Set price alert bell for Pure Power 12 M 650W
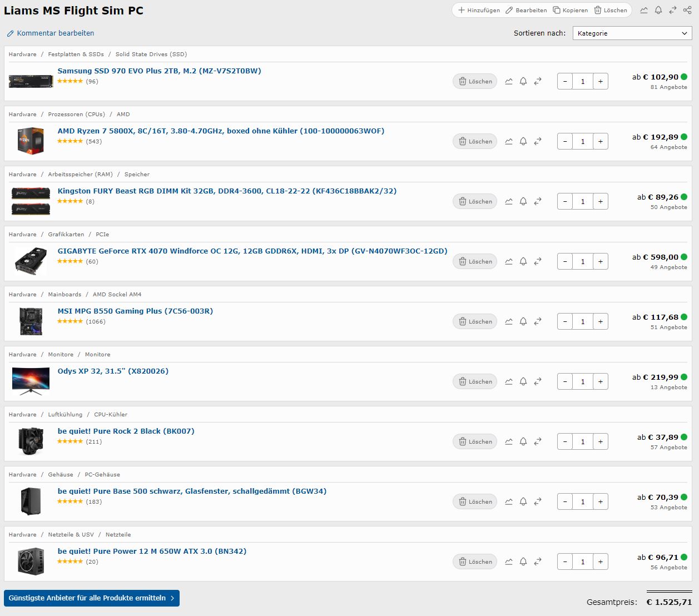Viewport: 699px width, 616px height. (523, 562)
